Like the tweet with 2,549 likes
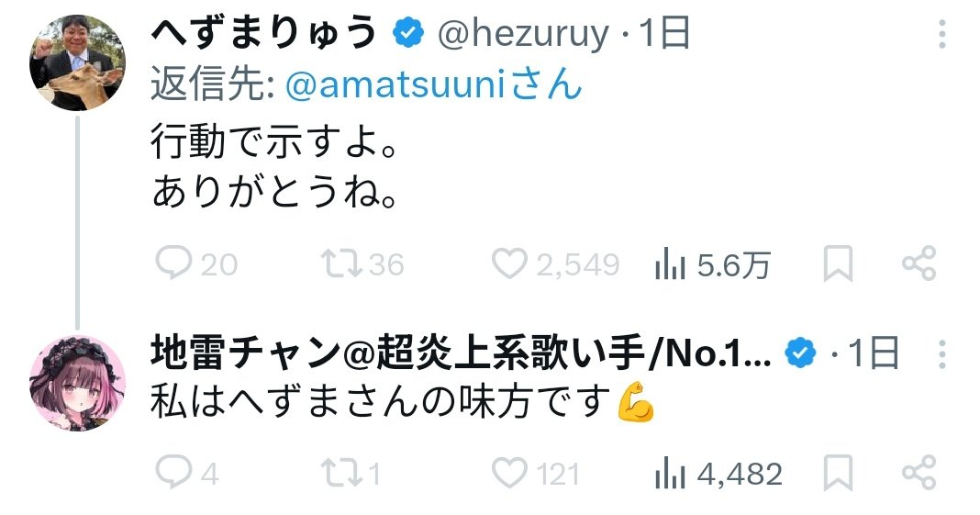This screenshot has width=980, height=515. 508,264
